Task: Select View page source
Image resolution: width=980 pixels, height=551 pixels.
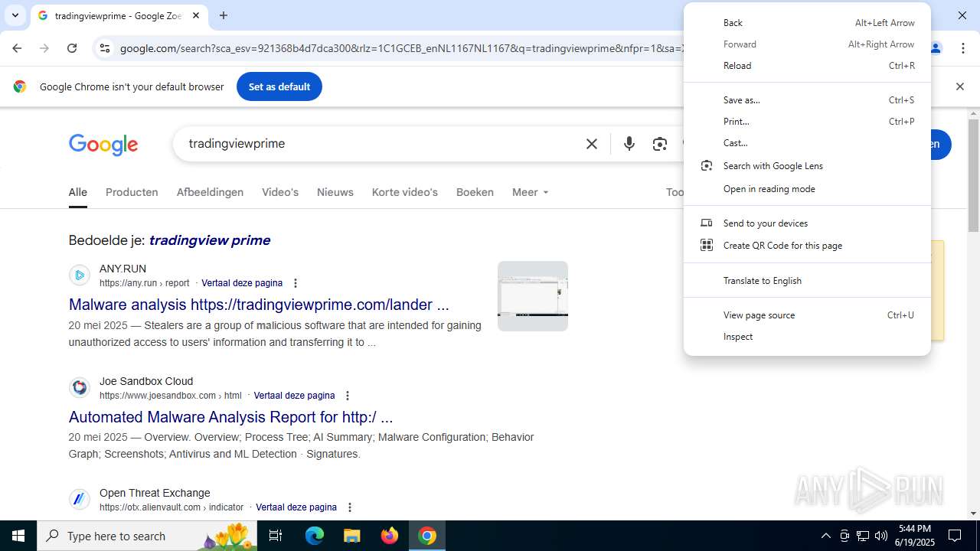Action: (x=807, y=315)
